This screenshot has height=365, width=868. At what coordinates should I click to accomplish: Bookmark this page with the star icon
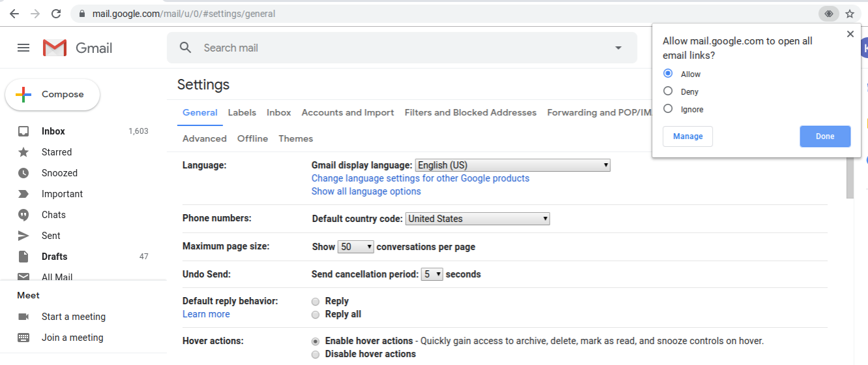tap(850, 14)
